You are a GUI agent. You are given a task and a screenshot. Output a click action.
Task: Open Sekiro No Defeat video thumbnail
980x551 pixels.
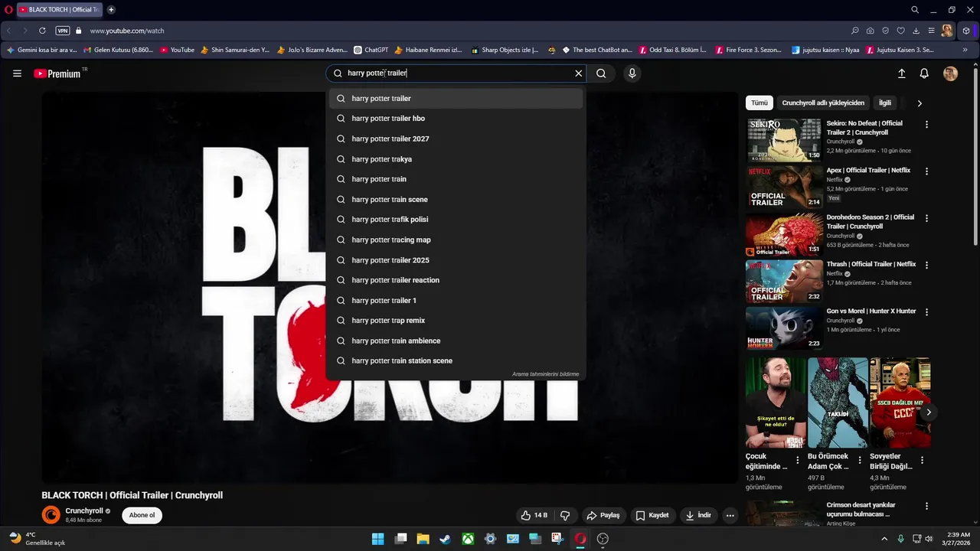[x=784, y=140]
